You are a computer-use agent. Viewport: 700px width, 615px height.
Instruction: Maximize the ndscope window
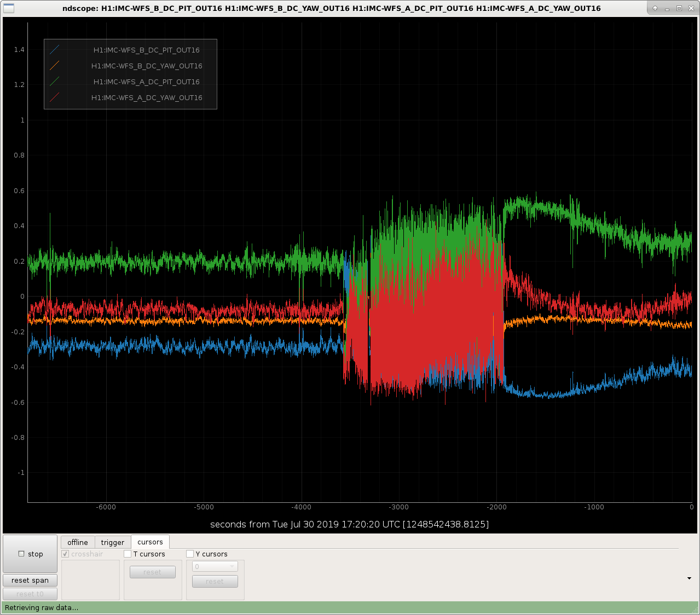679,8
